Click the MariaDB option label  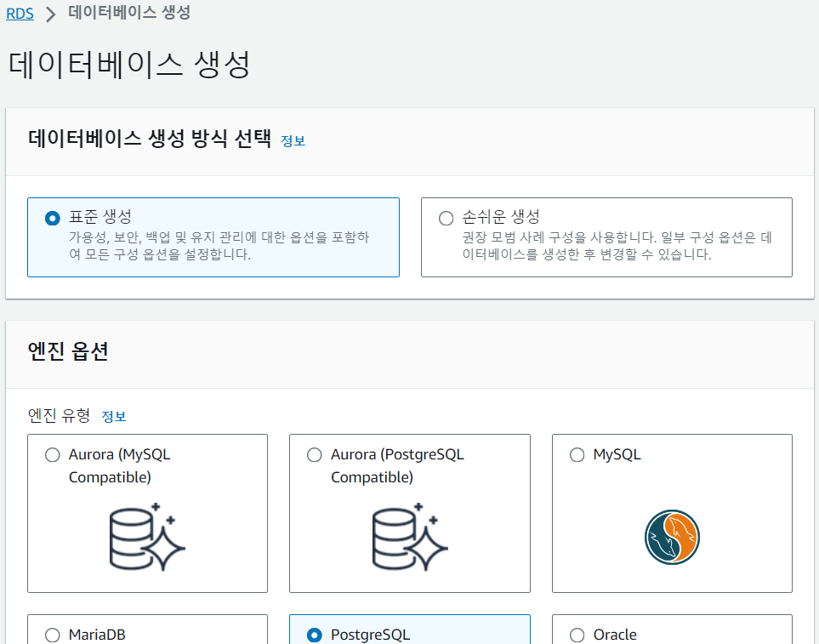click(x=97, y=635)
